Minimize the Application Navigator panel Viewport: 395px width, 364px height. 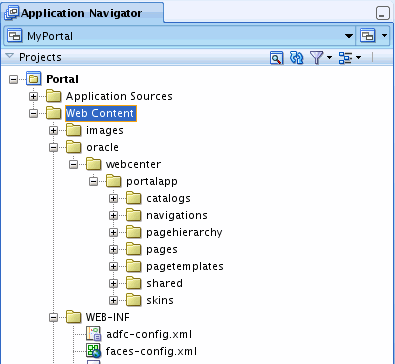[x=382, y=13]
